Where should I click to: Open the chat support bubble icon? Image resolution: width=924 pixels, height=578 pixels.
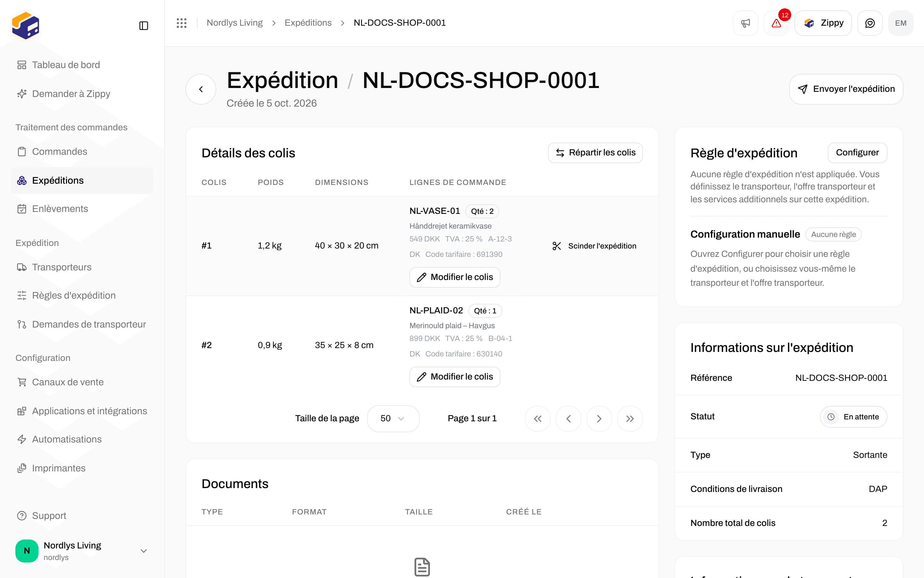(870, 23)
